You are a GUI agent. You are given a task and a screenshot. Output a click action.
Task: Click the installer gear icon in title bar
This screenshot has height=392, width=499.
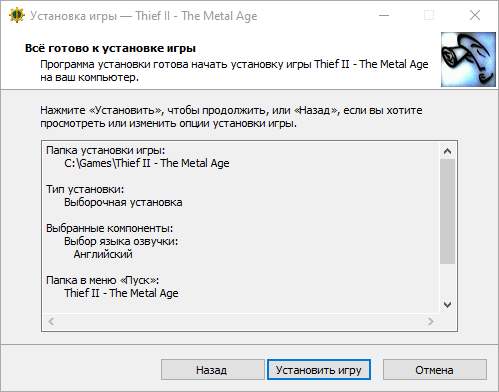click(17, 15)
